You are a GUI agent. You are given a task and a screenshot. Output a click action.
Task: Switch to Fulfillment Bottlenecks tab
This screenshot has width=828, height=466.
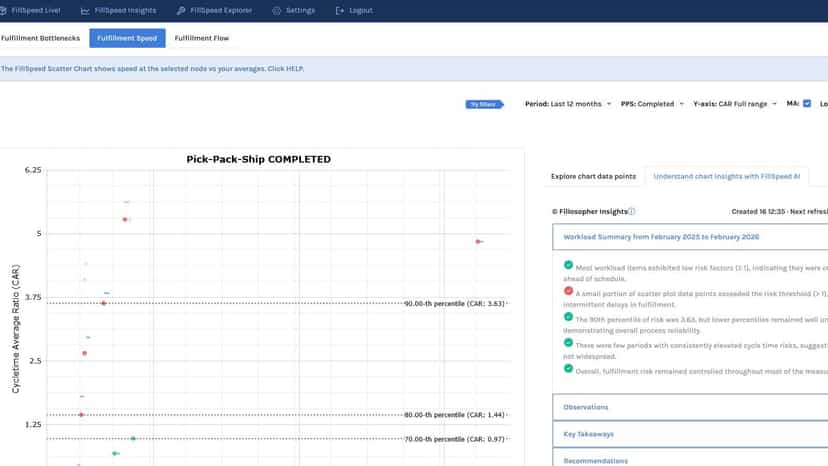pyautogui.click(x=41, y=38)
